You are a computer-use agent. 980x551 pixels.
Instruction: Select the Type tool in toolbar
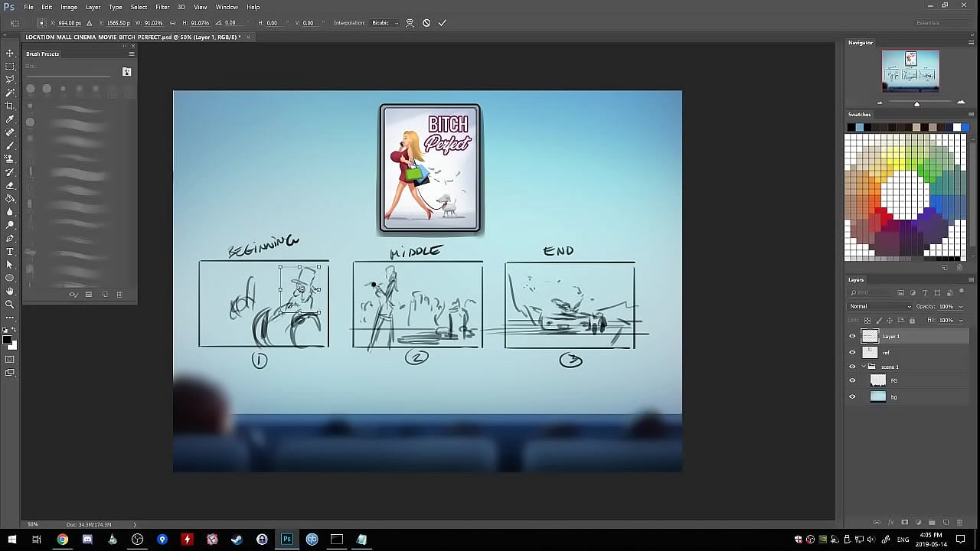pyautogui.click(x=10, y=251)
